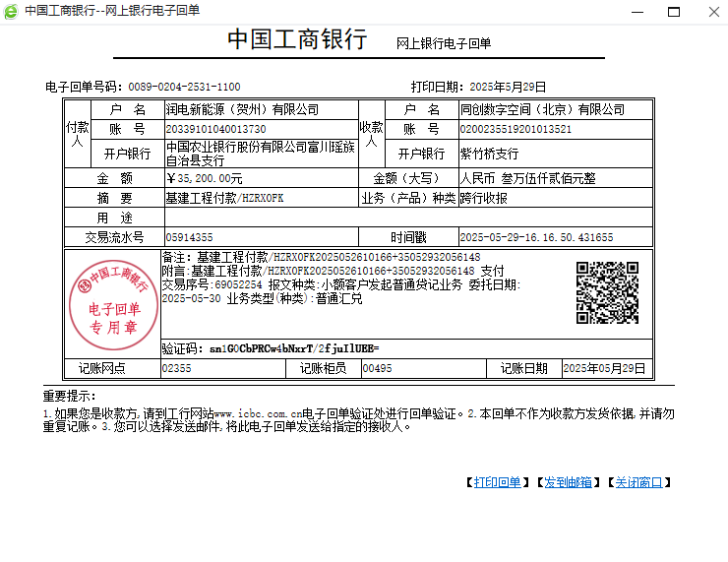This screenshot has height=562, width=728.
Task: Click the www.icbc.com.cn notice text
Action: [x=258, y=413]
